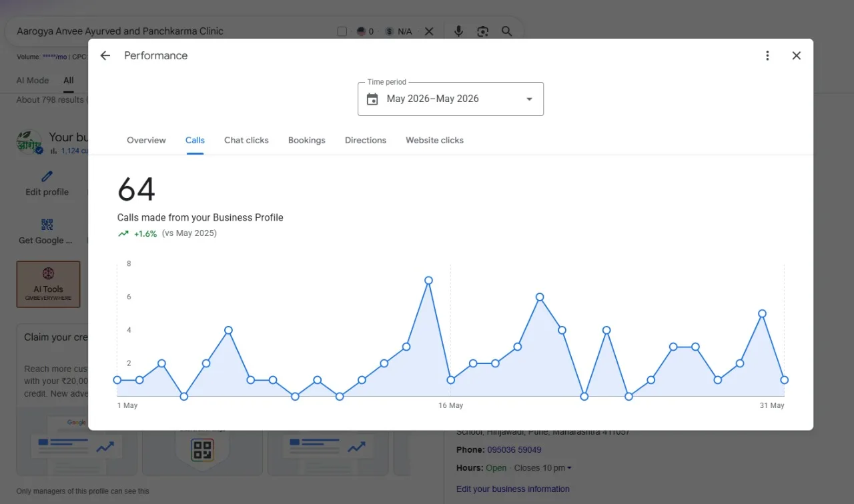Select the Bookings tab
Image resolution: width=854 pixels, height=504 pixels.
[307, 140]
